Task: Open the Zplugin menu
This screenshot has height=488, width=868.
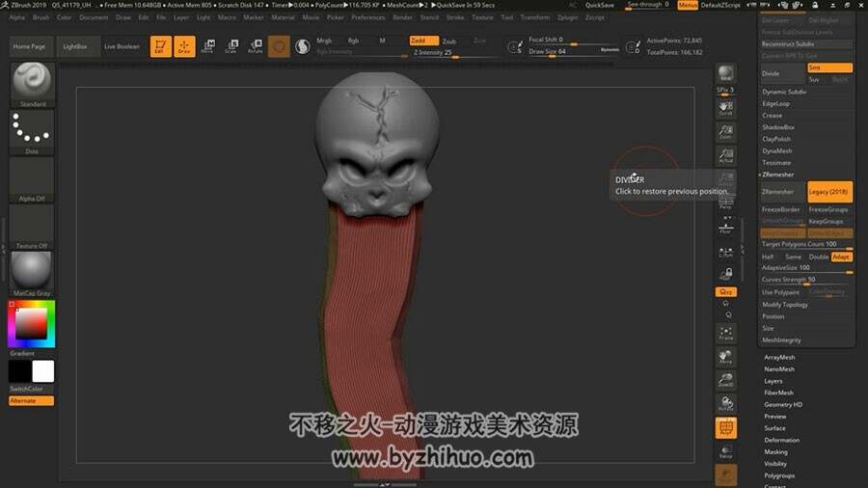Action: click(567, 17)
